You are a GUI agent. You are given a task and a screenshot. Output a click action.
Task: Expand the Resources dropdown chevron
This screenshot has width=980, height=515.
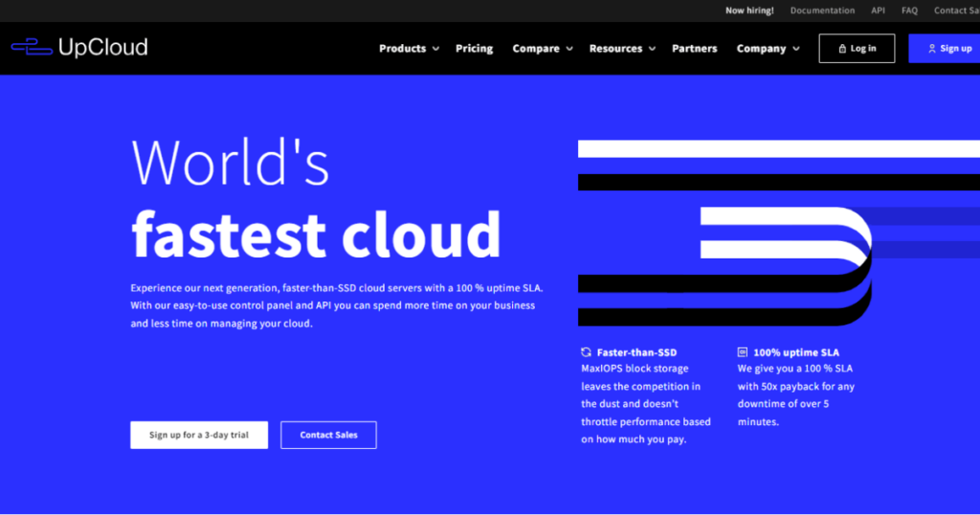click(x=652, y=49)
